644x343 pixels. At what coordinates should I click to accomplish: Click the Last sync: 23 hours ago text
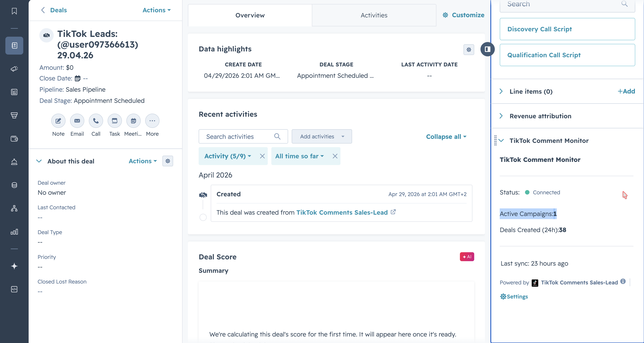pyautogui.click(x=534, y=264)
